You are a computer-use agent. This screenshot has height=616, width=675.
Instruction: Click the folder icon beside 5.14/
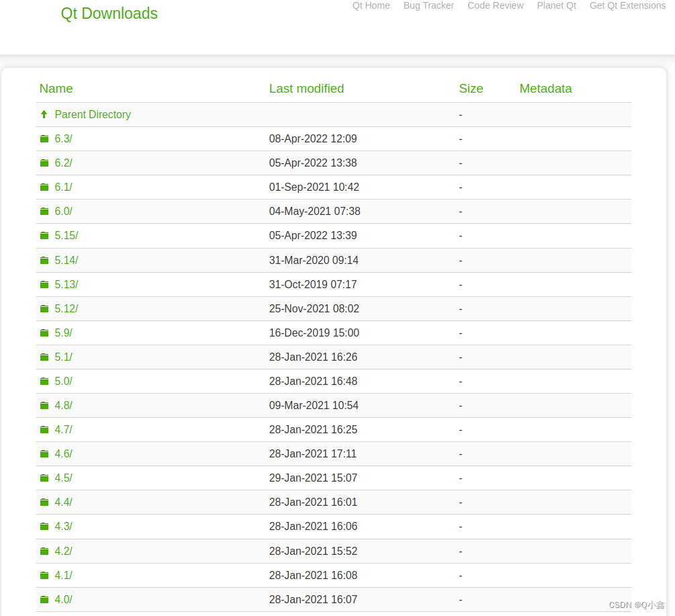point(44,261)
